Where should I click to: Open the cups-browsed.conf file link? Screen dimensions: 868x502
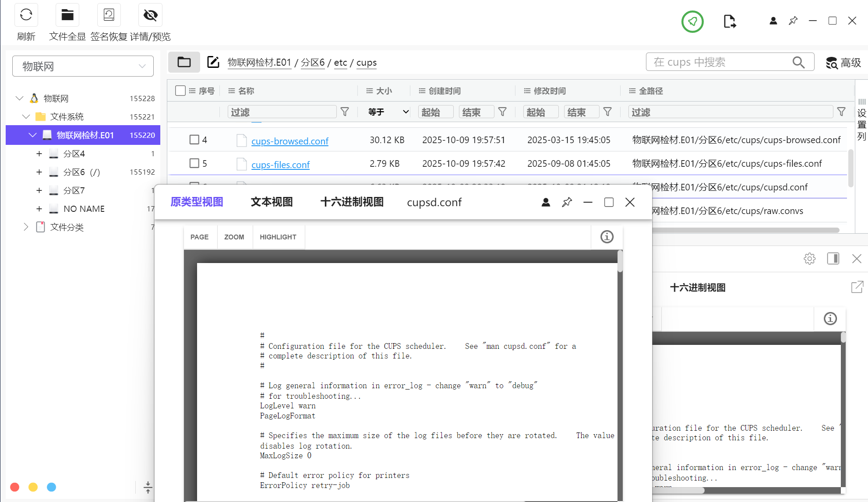point(289,141)
